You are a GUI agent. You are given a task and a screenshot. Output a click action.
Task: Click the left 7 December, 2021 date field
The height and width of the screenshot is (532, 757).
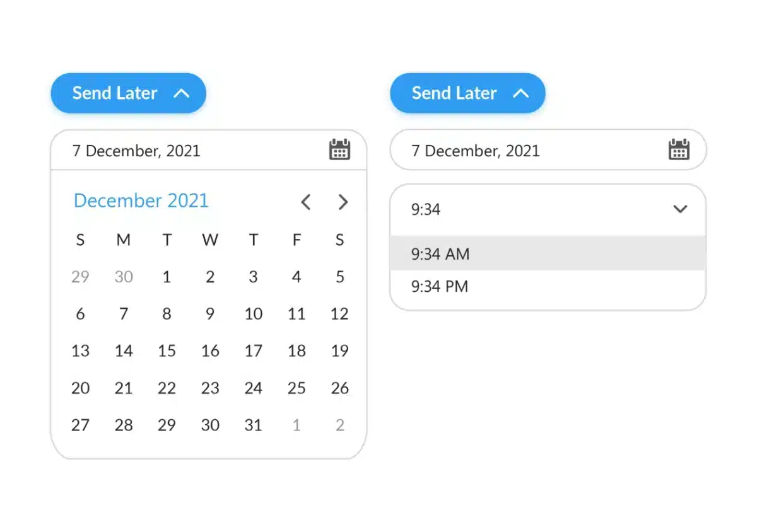click(208, 150)
